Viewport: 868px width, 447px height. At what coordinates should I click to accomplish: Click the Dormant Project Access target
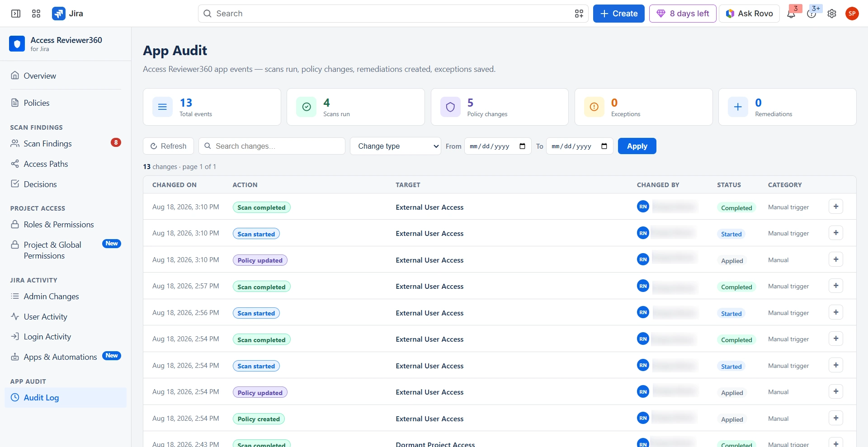(435, 444)
